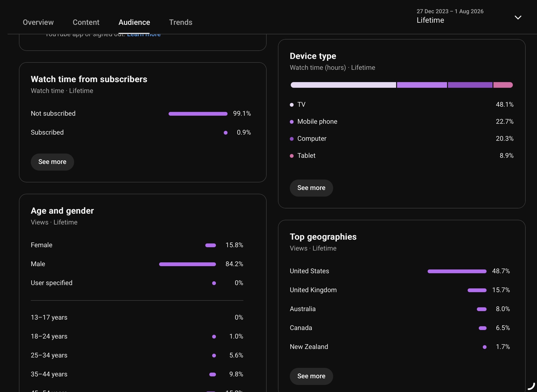See more under Device type
The width and height of the screenshot is (537, 392).
point(311,188)
